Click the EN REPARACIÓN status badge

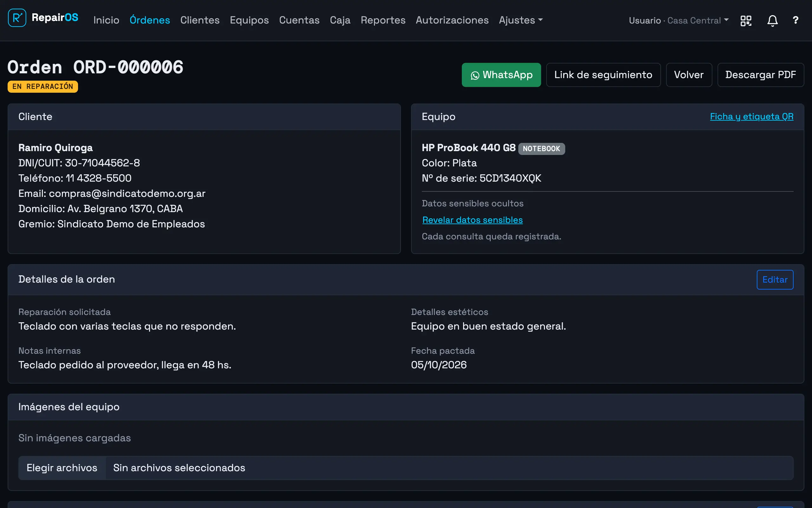43,86
